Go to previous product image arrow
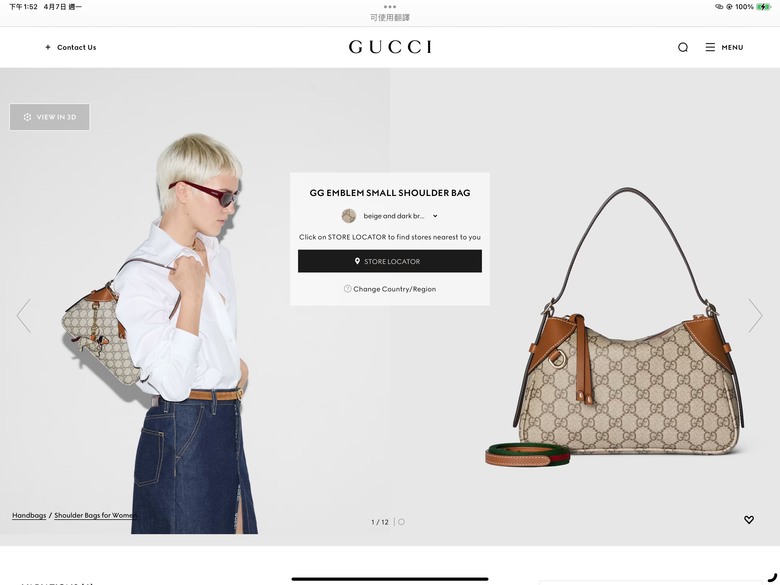 24,315
